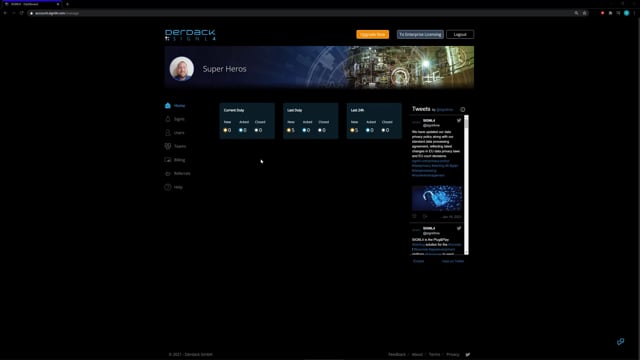
Task: Open the padlock image in the tweet
Action: coord(437,198)
